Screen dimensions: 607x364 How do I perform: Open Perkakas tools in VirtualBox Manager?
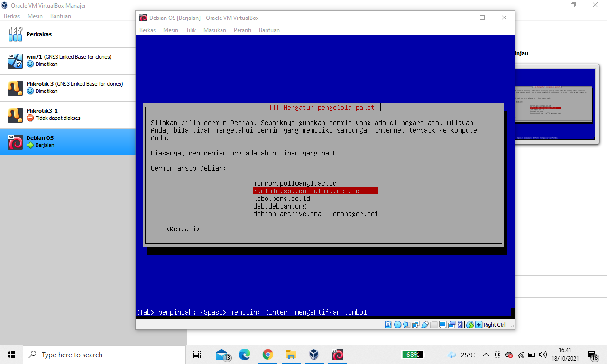pyautogui.click(x=67, y=34)
